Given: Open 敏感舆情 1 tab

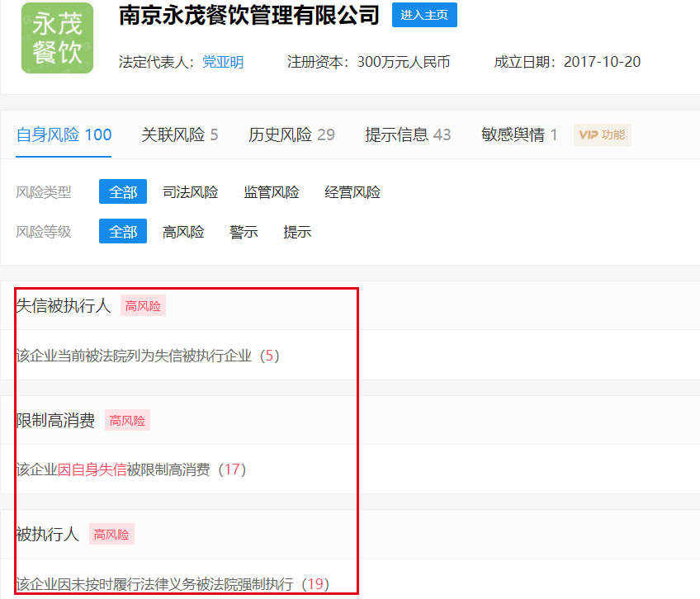Looking at the screenshot, I should (519, 134).
